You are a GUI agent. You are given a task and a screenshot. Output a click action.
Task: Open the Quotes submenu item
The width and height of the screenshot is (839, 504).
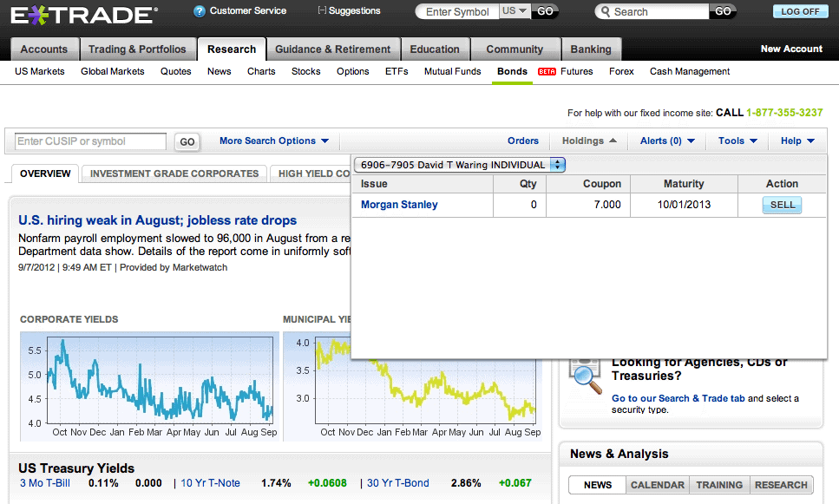[175, 72]
